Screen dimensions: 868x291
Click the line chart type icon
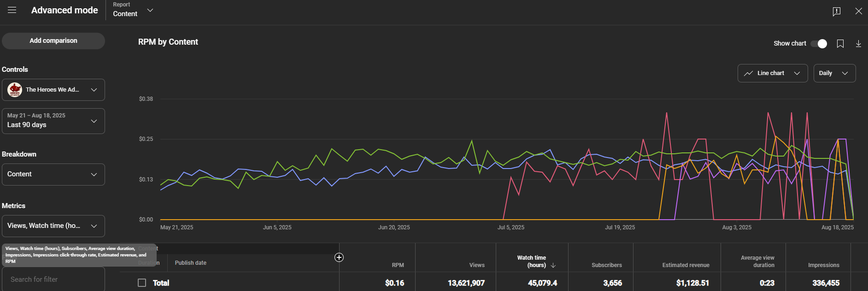(x=748, y=73)
